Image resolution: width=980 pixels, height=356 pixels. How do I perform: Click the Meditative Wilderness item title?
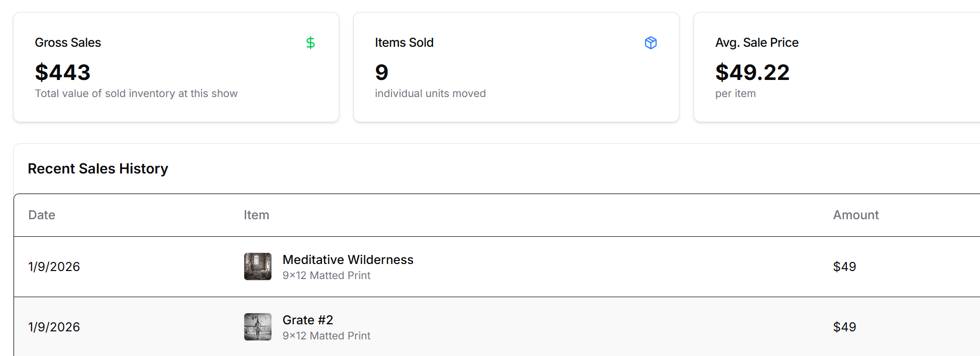pos(348,259)
